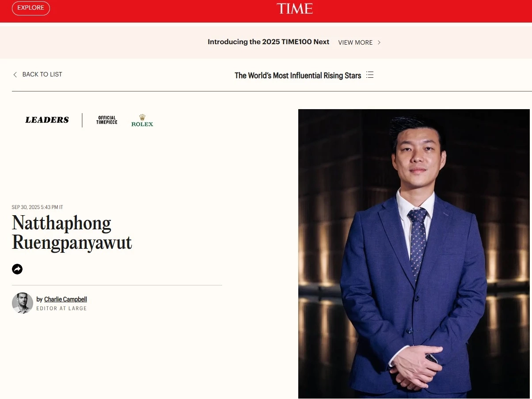The width and height of the screenshot is (532, 399).
Task: Open the EXPLORE menu button
Action: point(31,8)
